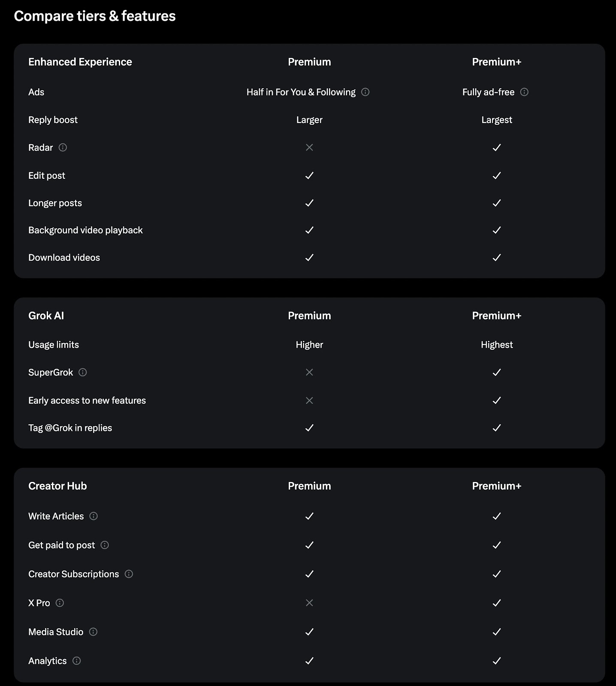The height and width of the screenshot is (686, 616).
Task: Click info icon next to Creator Subscriptions
Action: coord(129,574)
